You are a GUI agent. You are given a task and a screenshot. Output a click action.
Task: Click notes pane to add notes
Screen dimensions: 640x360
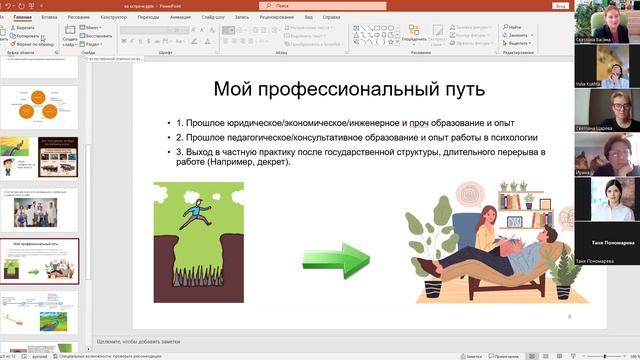138,342
